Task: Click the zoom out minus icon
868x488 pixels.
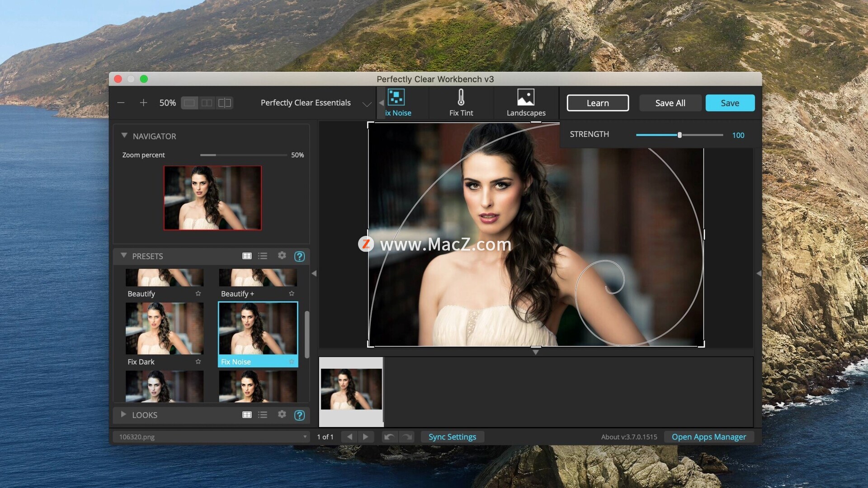Action: [x=121, y=103]
